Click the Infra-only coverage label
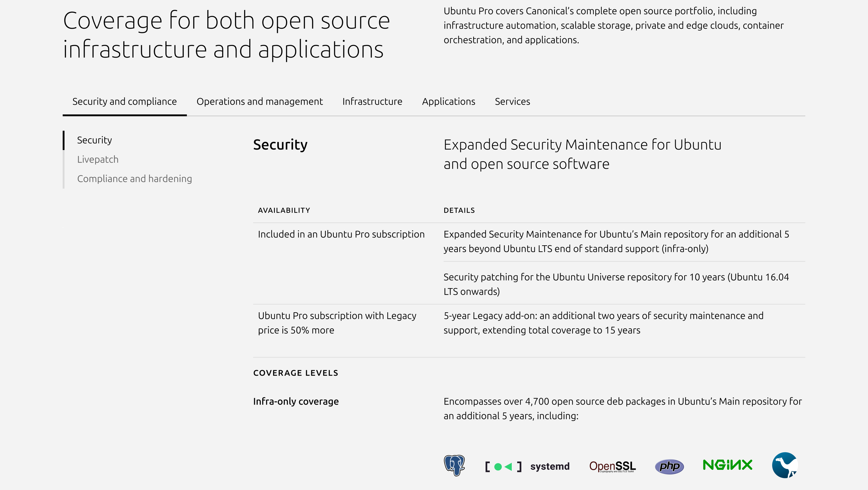Image resolution: width=868 pixels, height=490 pixels. 295,401
